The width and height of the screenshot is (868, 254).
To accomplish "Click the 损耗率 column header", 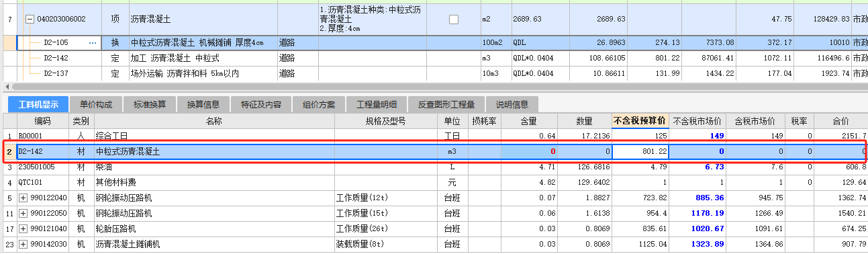I will [484, 122].
